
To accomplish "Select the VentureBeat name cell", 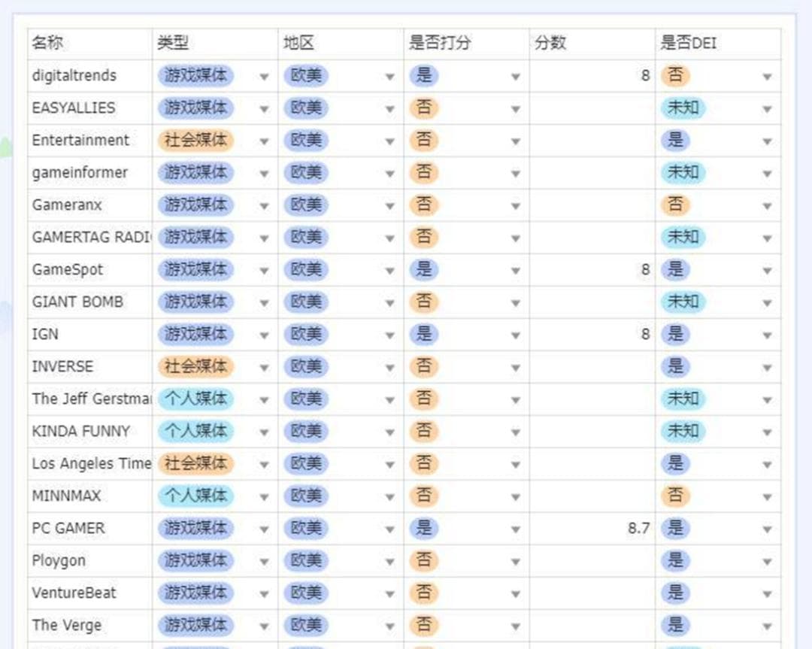I will point(74,593).
